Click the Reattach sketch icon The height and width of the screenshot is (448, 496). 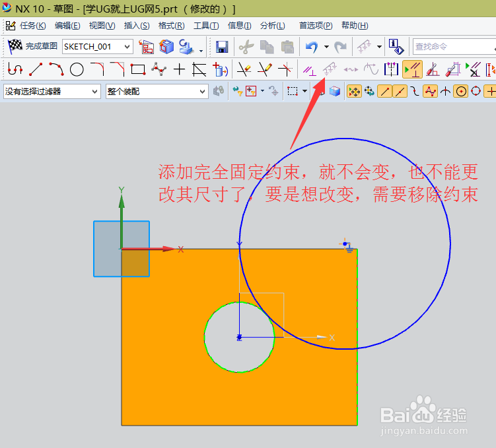(x=186, y=47)
